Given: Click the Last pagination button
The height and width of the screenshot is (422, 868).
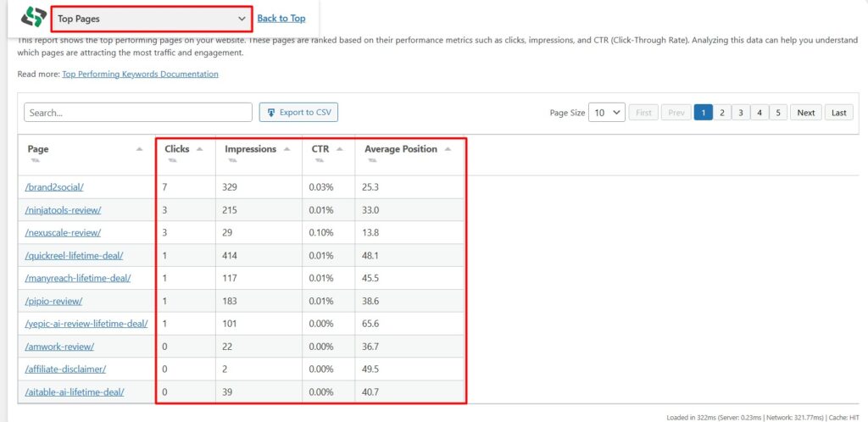Looking at the screenshot, I should [x=838, y=113].
